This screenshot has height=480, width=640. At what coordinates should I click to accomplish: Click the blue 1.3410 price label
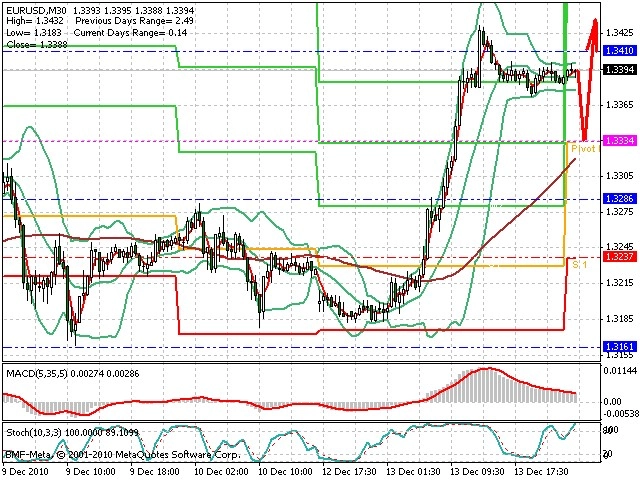(620, 51)
